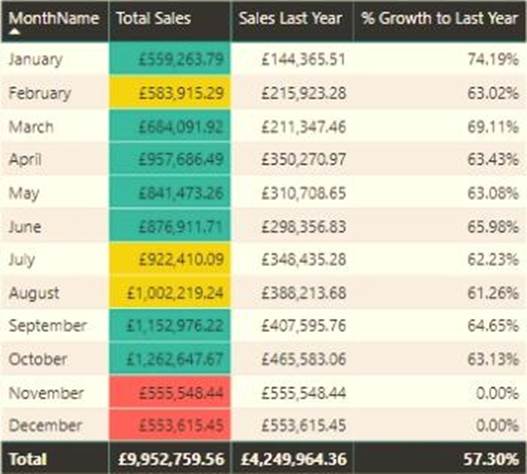
Task: Select the January row label
Action: 36,60
